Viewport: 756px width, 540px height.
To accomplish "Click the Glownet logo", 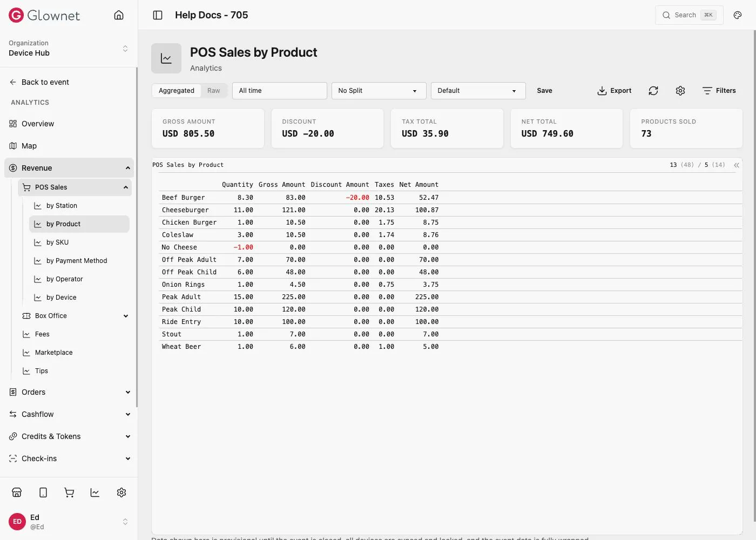I will click(x=44, y=15).
